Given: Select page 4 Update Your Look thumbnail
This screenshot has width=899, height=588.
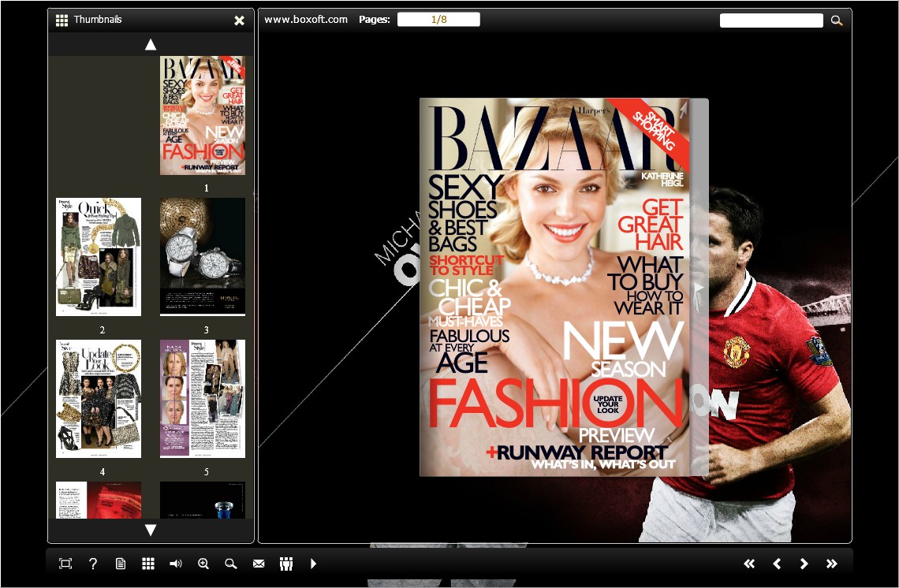Looking at the screenshot, I should pos(99,399).
